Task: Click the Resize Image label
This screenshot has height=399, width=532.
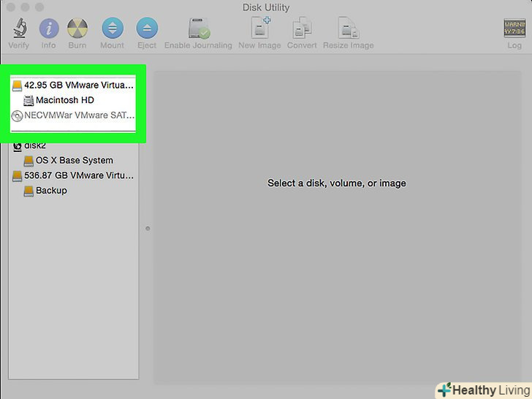Action: click(349, 45)
